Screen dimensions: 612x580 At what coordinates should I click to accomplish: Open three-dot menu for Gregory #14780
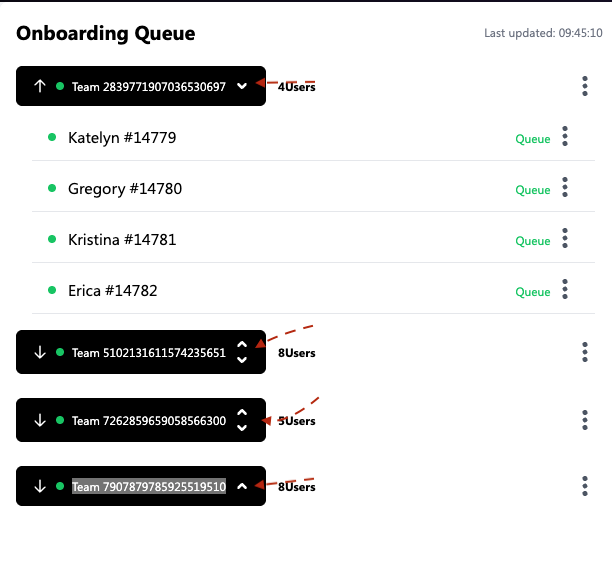pyautogui.click(x=565, y=187)
